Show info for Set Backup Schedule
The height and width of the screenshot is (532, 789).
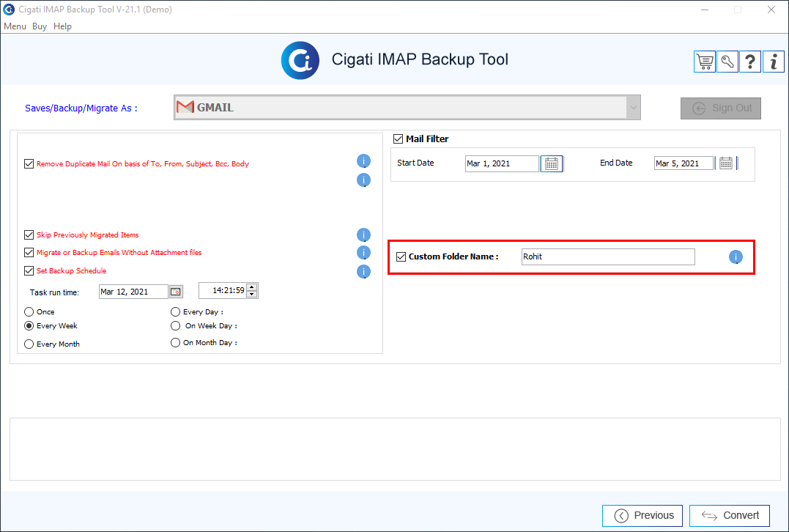pos(364,272)
